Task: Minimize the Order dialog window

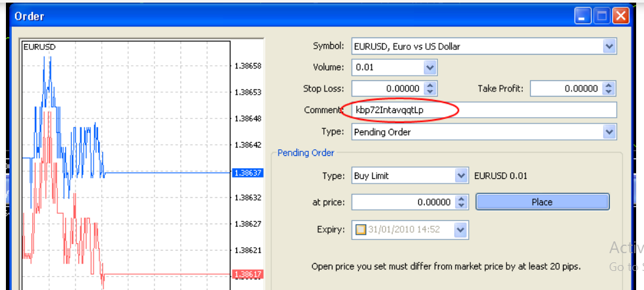Action: coord(581,17)
